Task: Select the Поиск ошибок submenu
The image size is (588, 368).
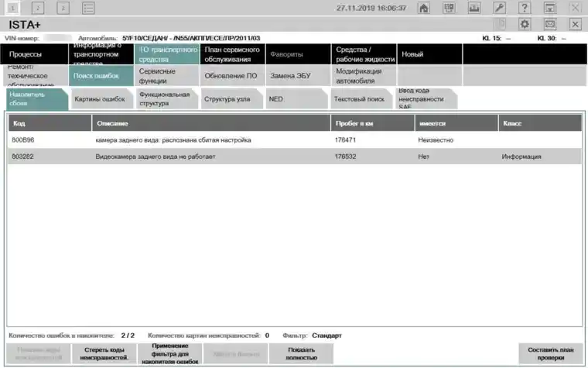Action: click(101, 75)
